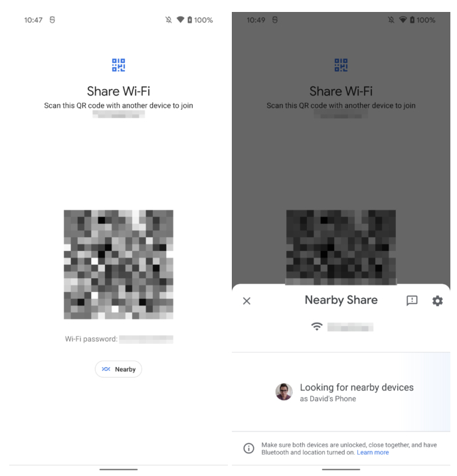
Task: Tap the Share Wi-Fi title on left screen
Action: click(118, 91)
